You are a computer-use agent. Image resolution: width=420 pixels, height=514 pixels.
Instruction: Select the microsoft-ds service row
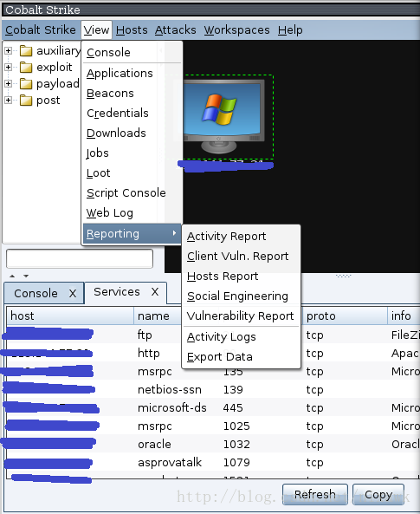point(213,407)
